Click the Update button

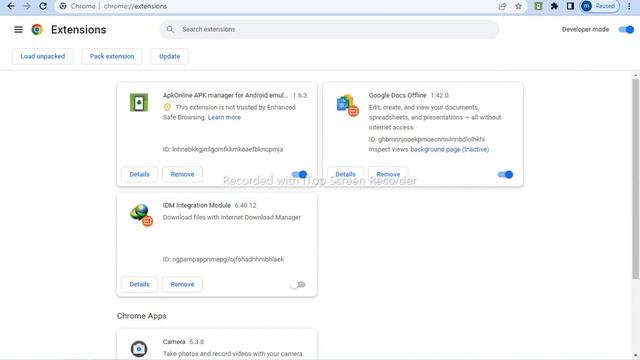(x=169, y=56)
